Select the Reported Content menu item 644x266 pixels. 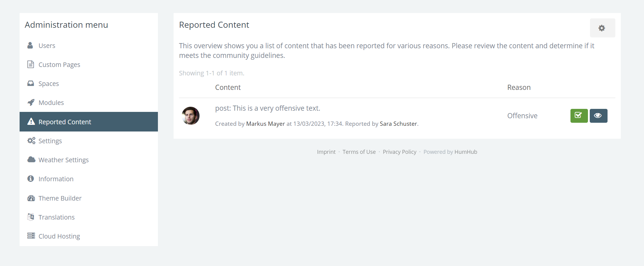point(64,122)
